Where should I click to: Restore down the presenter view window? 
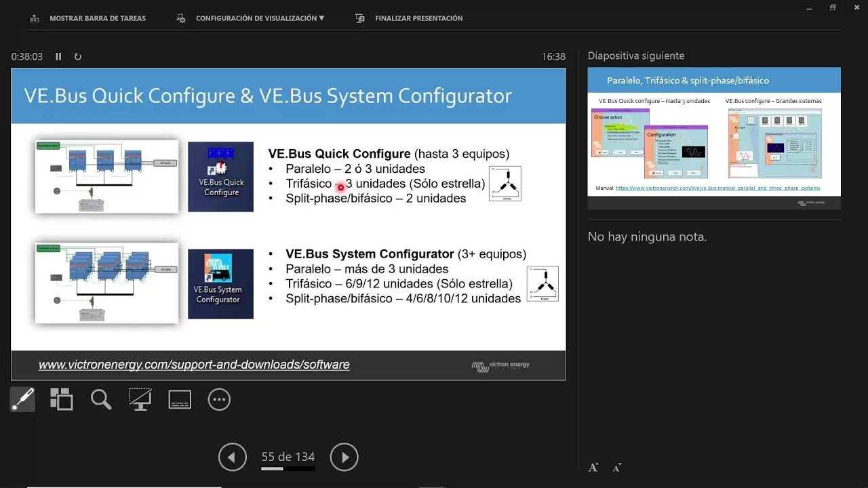point(833,7)
